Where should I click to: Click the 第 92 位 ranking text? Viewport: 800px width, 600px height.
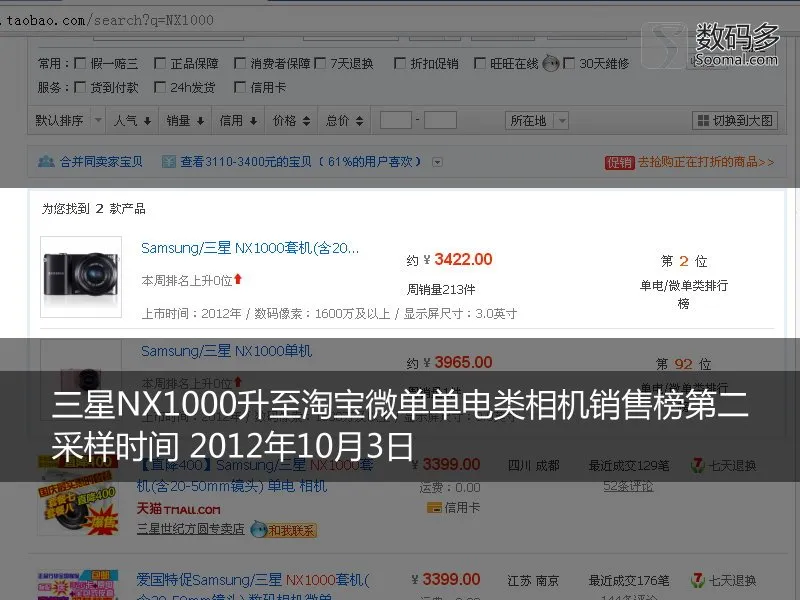click(684, 364)
